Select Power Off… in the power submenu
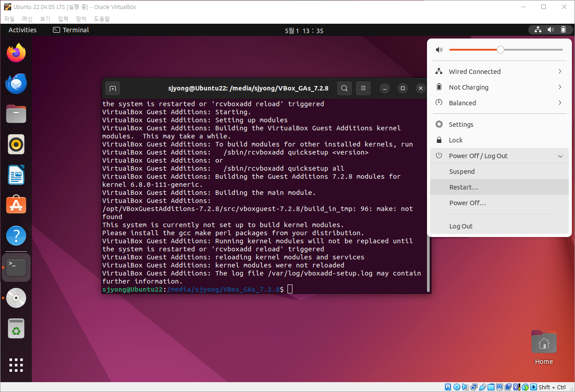This screenshot has height=392, width=575. point(499,203)
